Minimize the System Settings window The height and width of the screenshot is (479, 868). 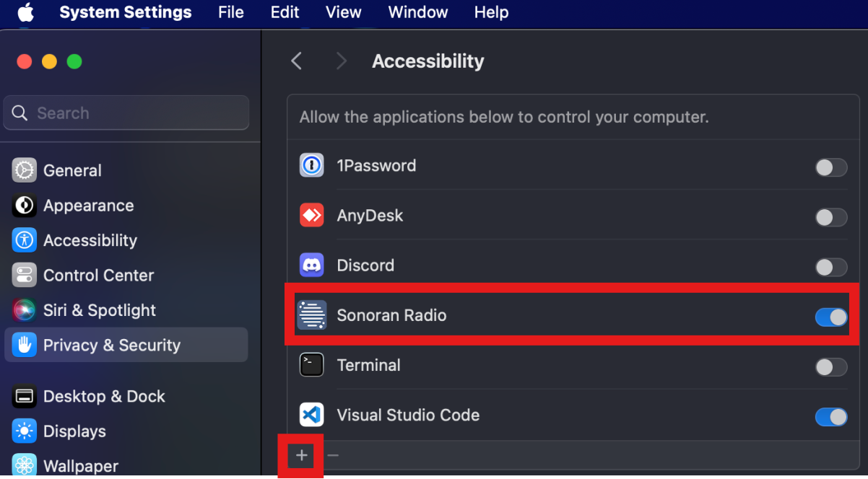[49, 62]
